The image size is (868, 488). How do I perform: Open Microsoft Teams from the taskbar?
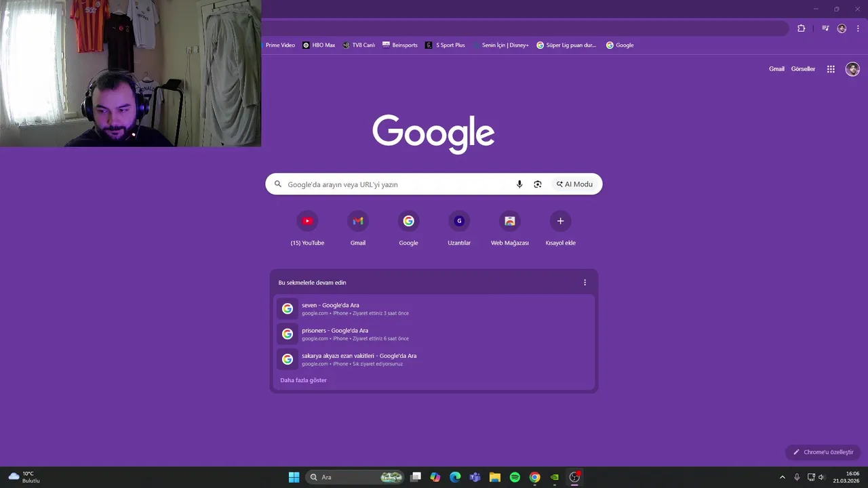click(x=475, y=477)
